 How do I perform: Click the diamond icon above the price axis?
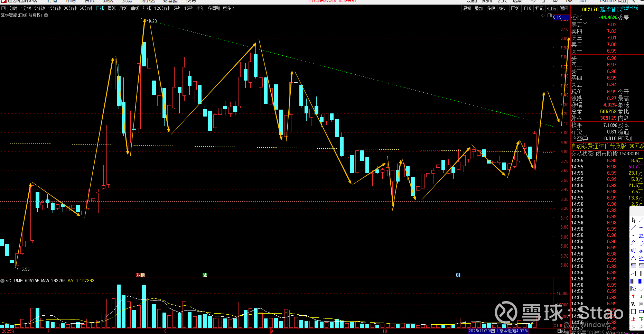(x=543, y=16)
